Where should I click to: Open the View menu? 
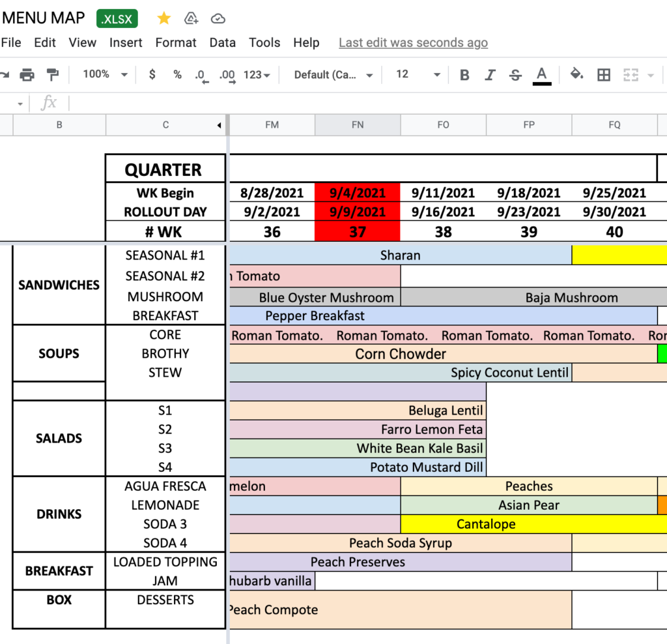coord(83,42)
